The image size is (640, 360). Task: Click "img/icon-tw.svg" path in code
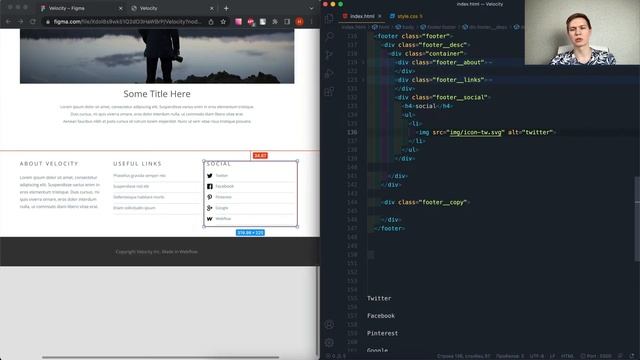[476, 132]
